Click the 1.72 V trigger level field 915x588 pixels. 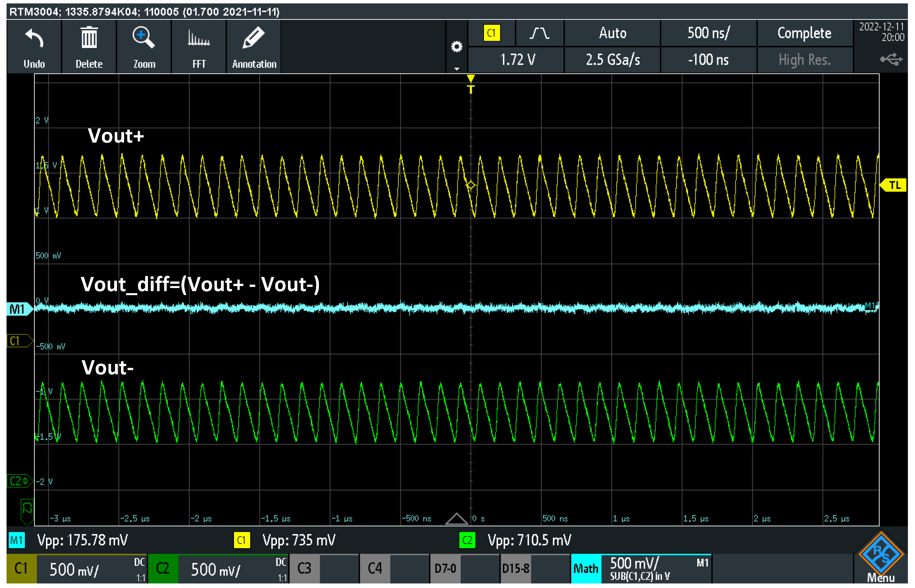click(x=517, y=60)
